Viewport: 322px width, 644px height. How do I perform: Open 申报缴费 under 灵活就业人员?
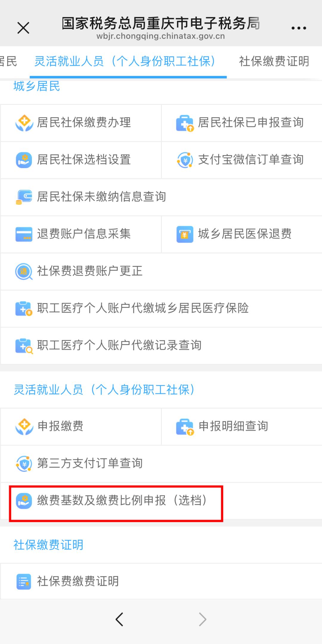point(60,426)
